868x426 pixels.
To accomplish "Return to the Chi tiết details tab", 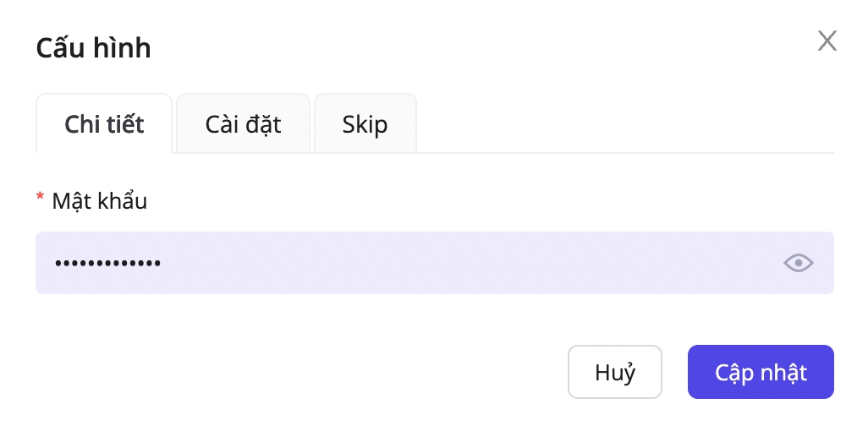I will pyautogui.click(x=104, y=124).
